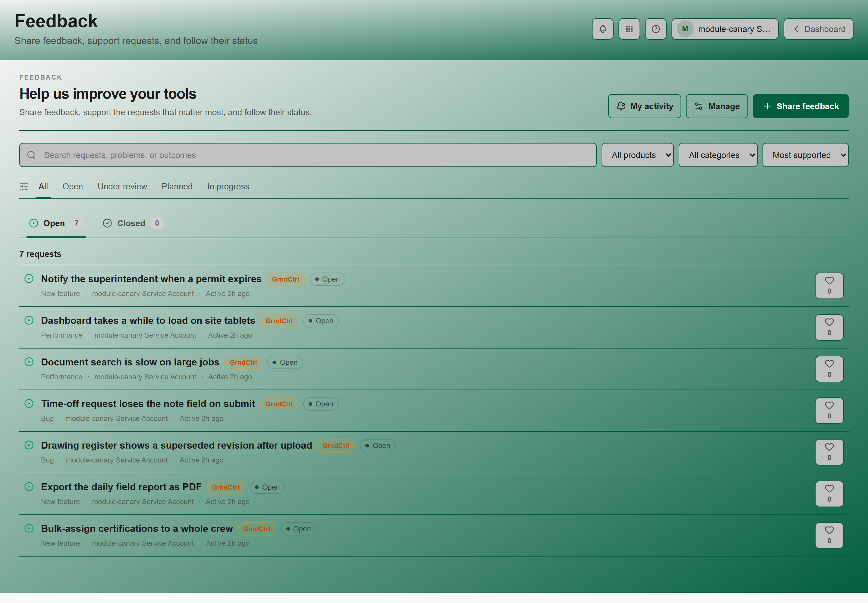
Task: Open the notifications bell
Action: [602, 29]
